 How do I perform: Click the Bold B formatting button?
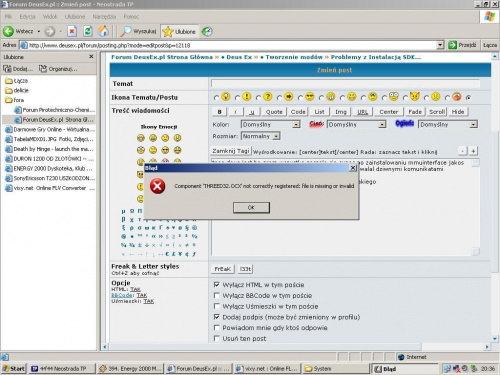219,112
